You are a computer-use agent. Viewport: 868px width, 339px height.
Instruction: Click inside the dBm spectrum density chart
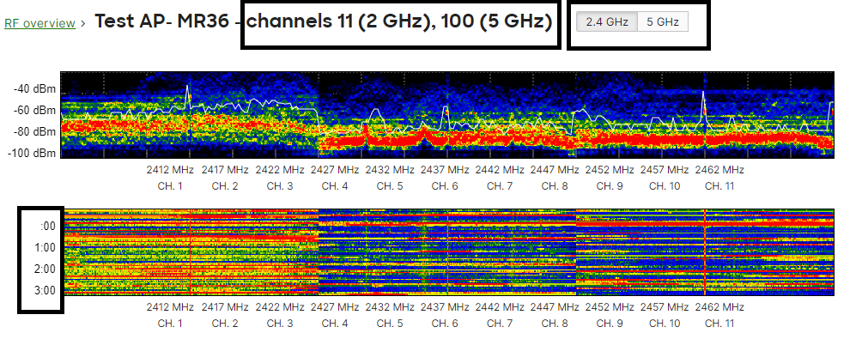(446, 115)
